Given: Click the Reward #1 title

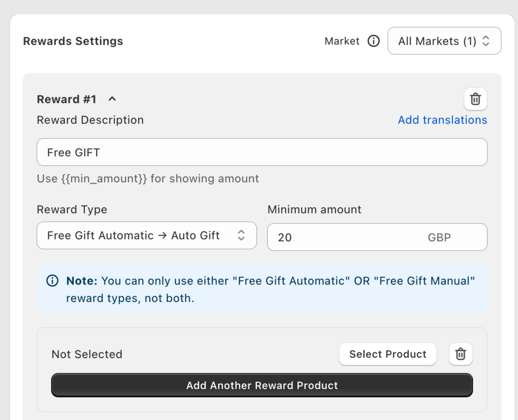Looking at the screenshot, I should coord(66,99).
